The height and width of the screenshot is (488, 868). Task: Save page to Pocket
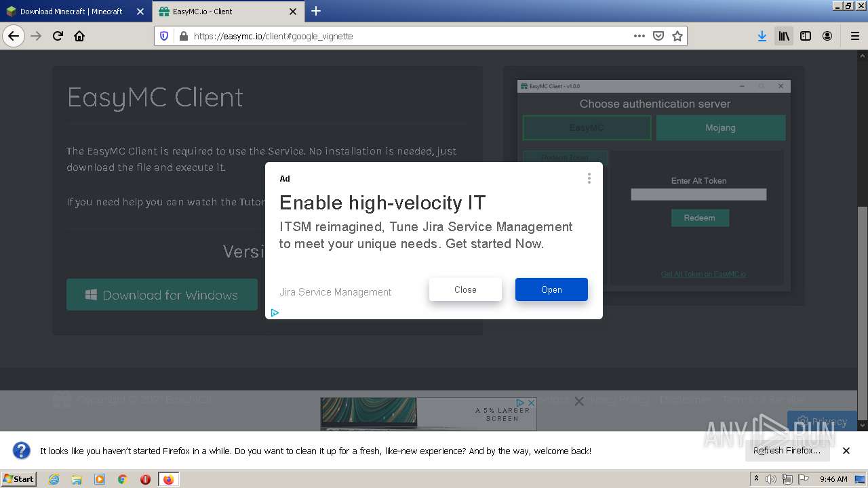(658, 36)
